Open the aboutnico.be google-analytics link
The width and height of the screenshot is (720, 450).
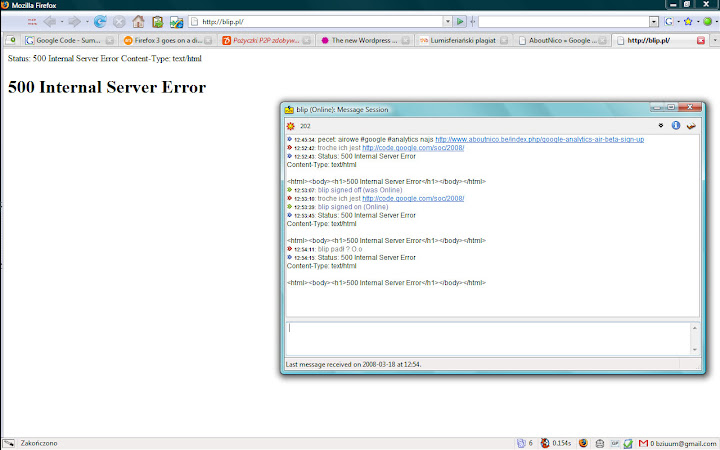pyautogui.click(x=540, y=139)
